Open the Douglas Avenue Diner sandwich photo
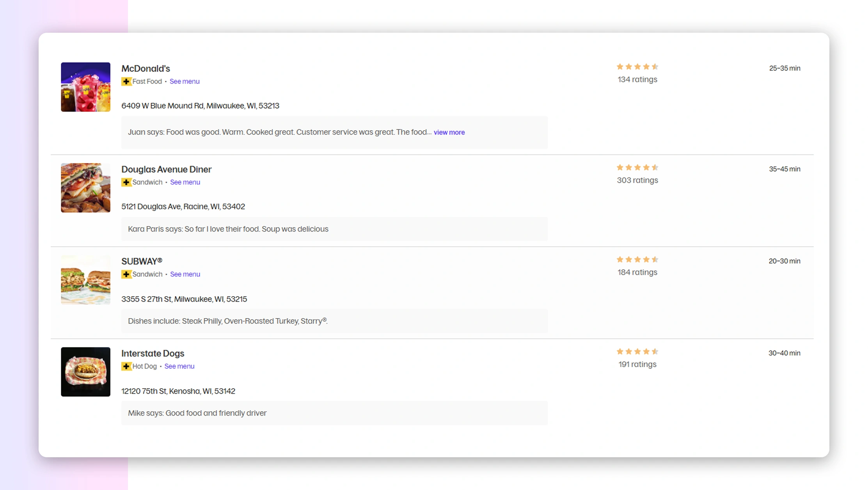868x490 pixels. 85,188
